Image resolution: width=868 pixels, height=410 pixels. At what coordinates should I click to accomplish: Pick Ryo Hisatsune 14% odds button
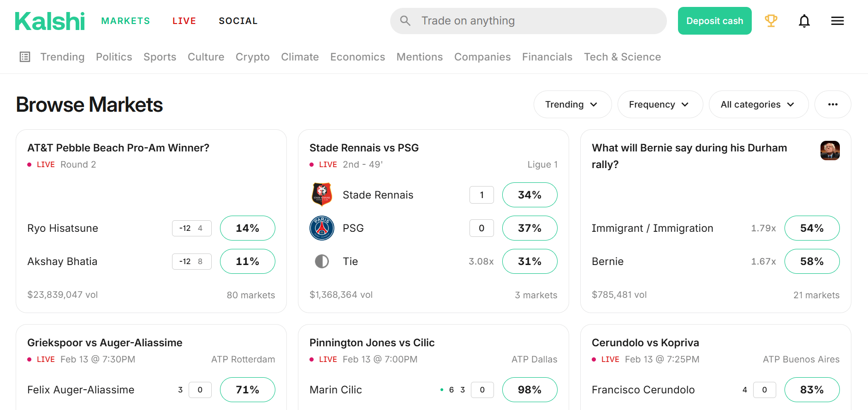(247, 228)
